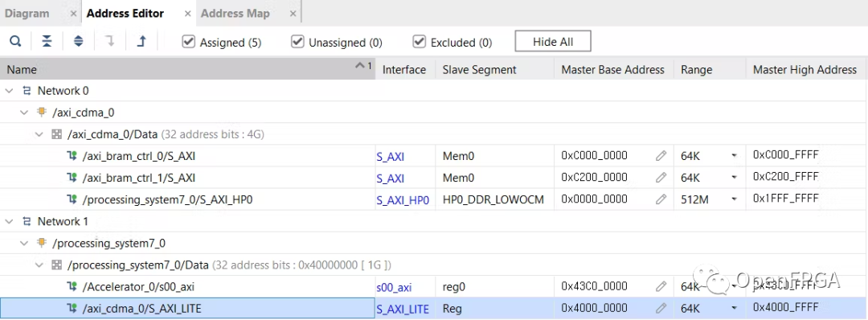This screenshot has height=320, width=868.
Task: Toggle the Excluded (0) checkbox
Action: (419, 42)
